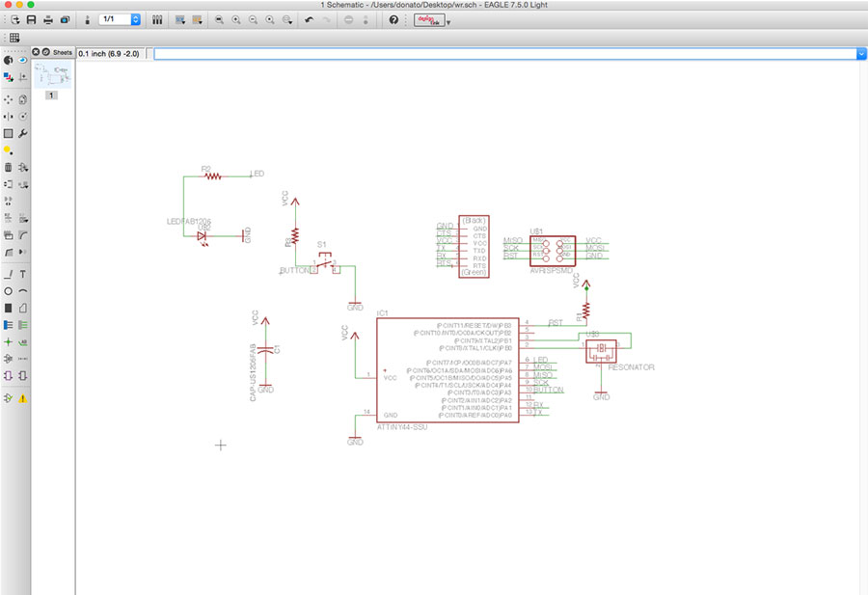The width and height of the screenshot is (868, 595).
Task: Select the Mirror tool
Action: pos(8,117)
